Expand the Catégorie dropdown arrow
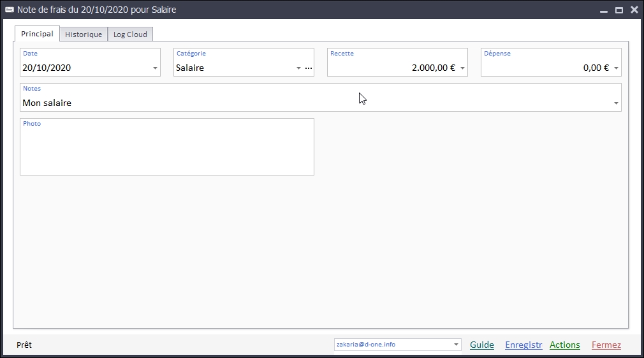The image size is (644, 358). [x=298, y=68]
